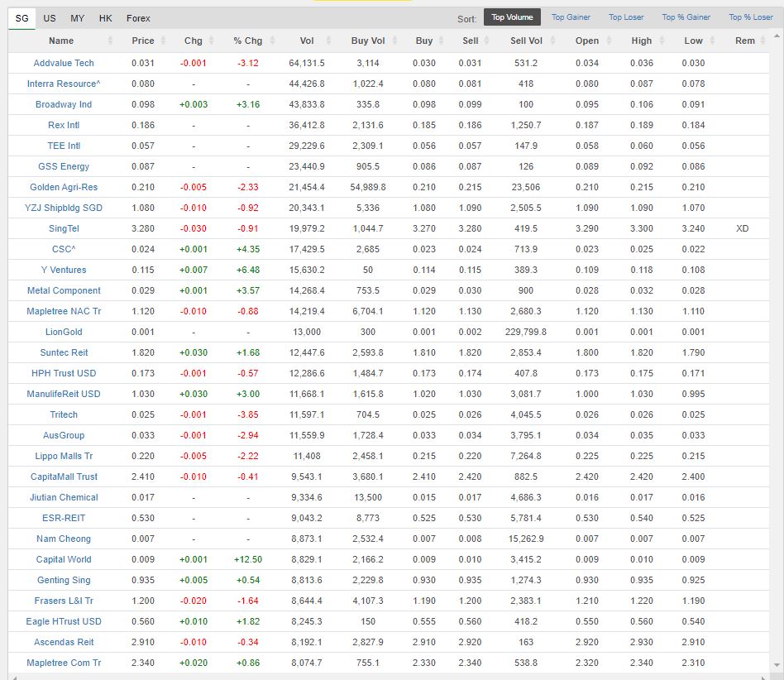Image resolution: width=784 pixels, height=680 pixels.
Task: Open Eagle HTrust USD link
Action: point(64,621)
